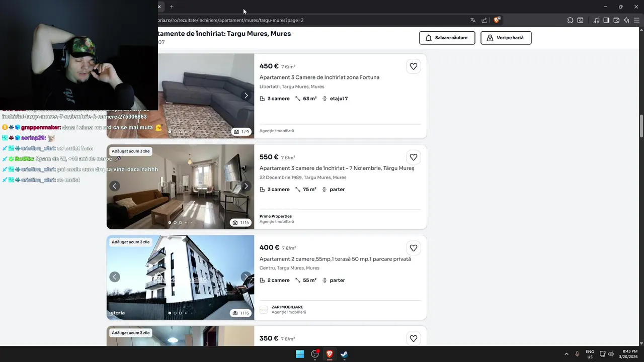
Task: Add the 400 € Centru apartment to favorites
Action: (x=413, y=248)
